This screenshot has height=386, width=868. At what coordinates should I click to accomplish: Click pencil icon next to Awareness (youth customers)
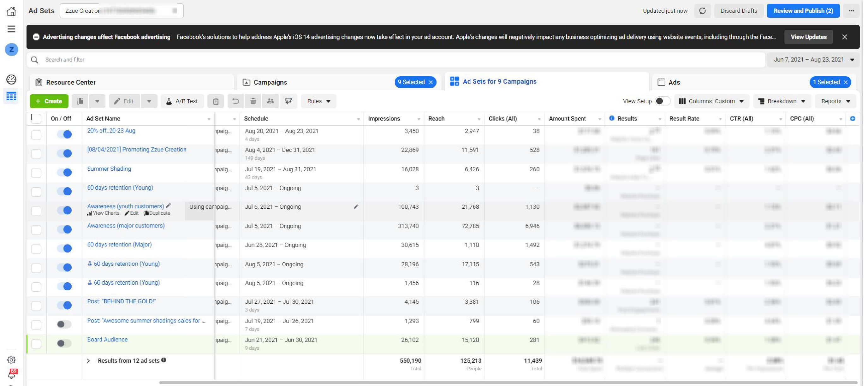pos(169,205)
